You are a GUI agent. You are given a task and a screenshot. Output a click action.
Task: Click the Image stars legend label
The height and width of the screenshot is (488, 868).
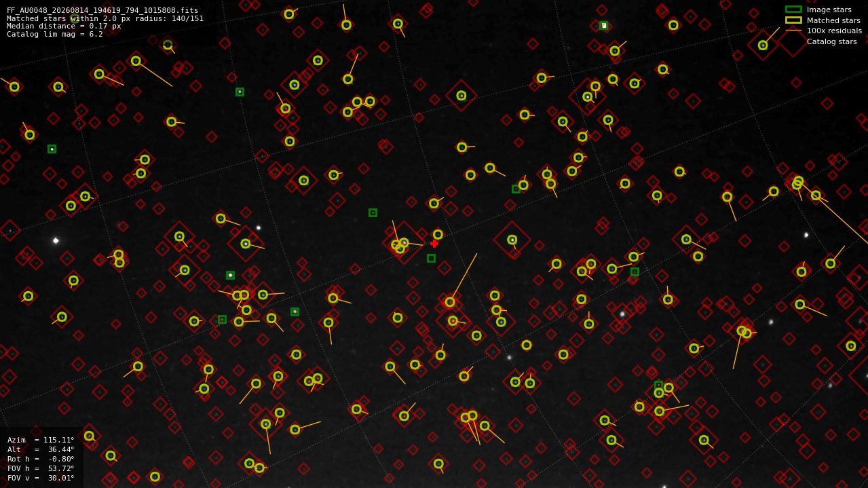829,10
